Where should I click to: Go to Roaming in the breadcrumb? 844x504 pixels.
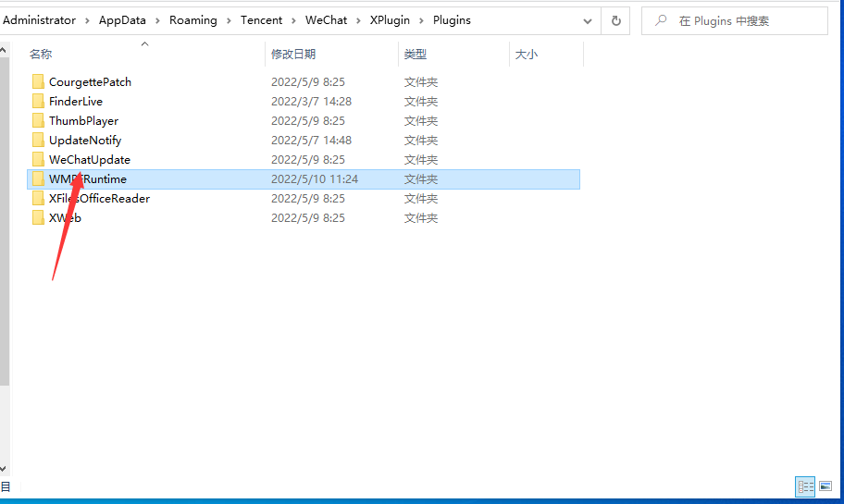tap(193, 20)
